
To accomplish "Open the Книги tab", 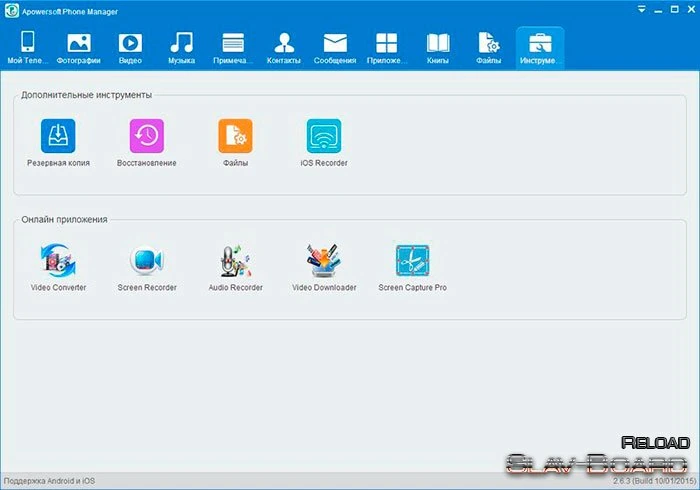I will pos(438,48).
